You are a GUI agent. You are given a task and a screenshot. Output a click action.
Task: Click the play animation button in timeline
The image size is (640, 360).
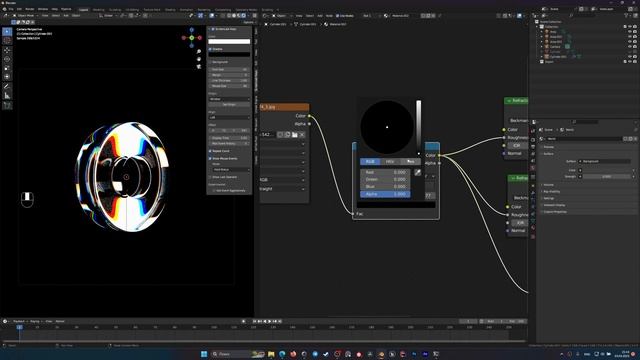click(269, 321)
